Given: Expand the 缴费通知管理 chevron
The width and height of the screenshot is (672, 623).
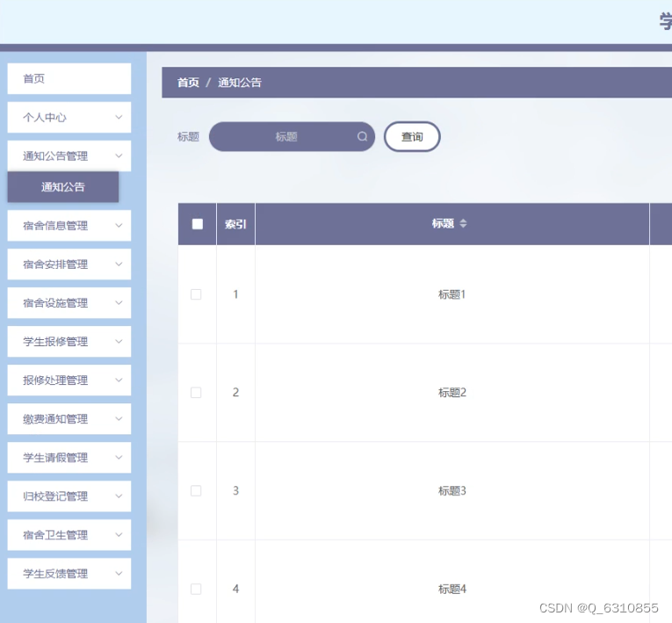Looking at the screenshot, I should coord(119,418).
